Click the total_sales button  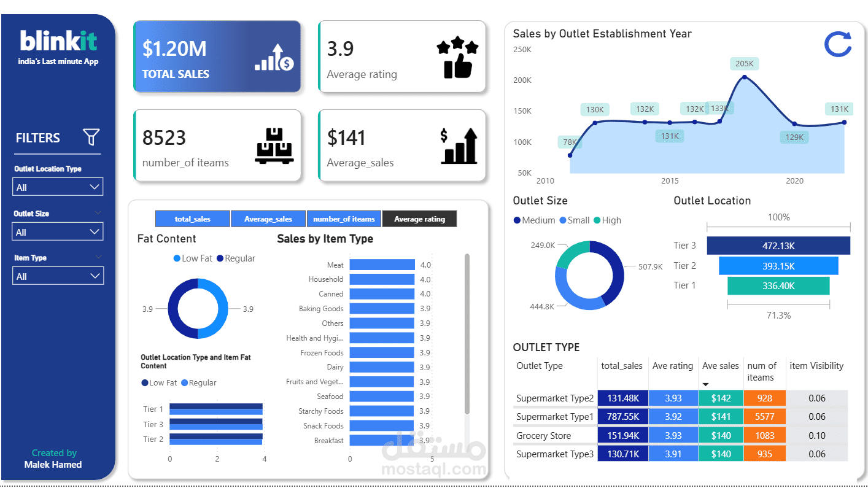[x=193, y=219]
